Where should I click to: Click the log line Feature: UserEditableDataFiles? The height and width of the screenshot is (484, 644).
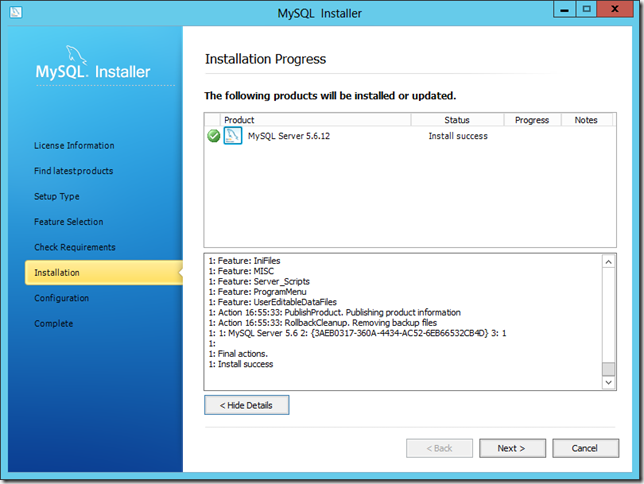coord(273,302)
